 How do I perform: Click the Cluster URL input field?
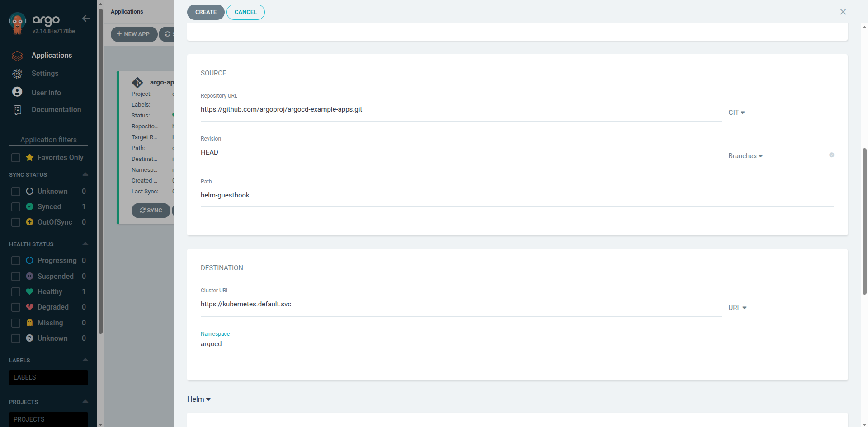click(x=461, y=305)
